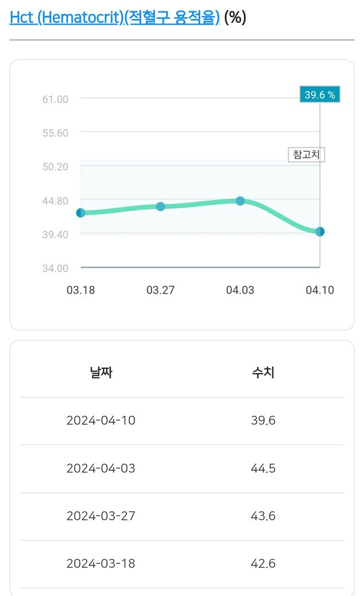Click the 34.00 y-axis label

click(55, 268)
